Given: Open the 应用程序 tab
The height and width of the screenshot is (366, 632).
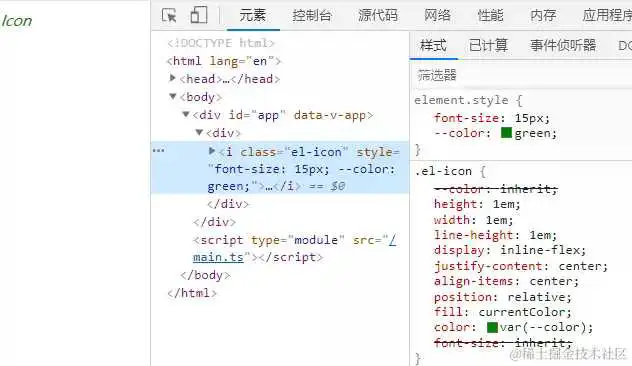Looking at the screenshot, I should click(607, 15).
